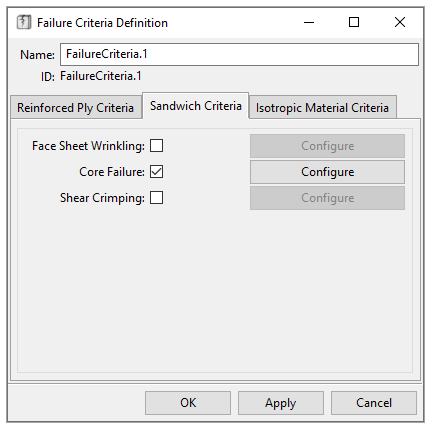Switch to Reinforced Ply Criteria tab
The image size is (431, 429).
coord(76,107)
